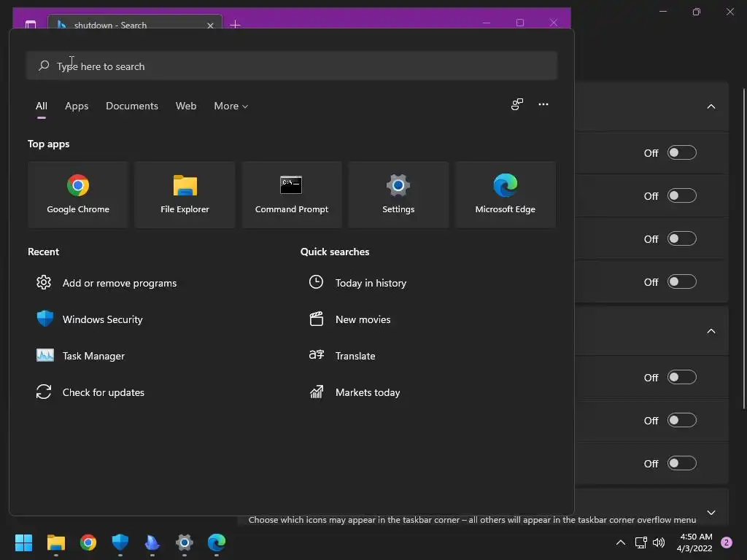Click the Settings window scrollbar
The height and width of the screenshot is (560, 747).
(744, 248)
